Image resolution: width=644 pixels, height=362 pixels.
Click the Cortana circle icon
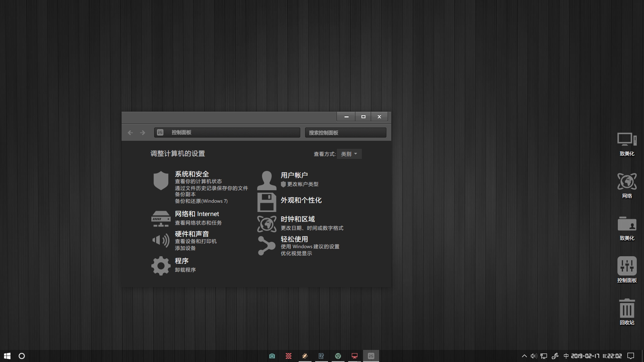click(x=22, y=356)
